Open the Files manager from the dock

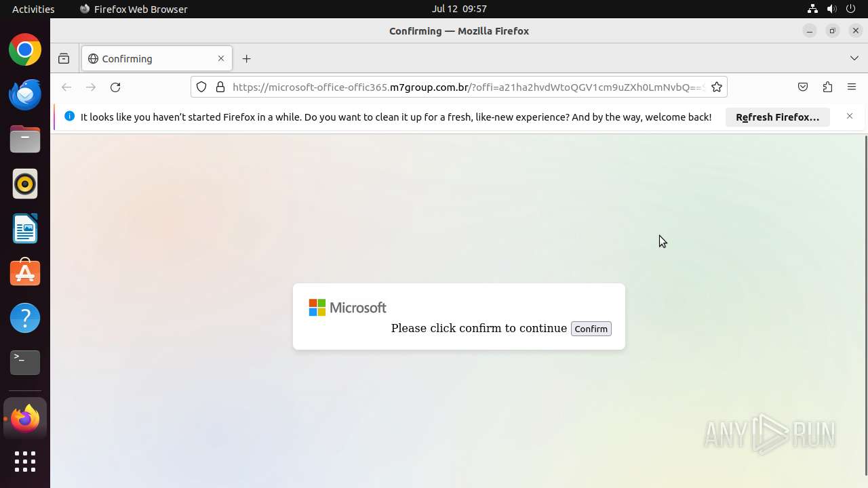click(25, 140)
